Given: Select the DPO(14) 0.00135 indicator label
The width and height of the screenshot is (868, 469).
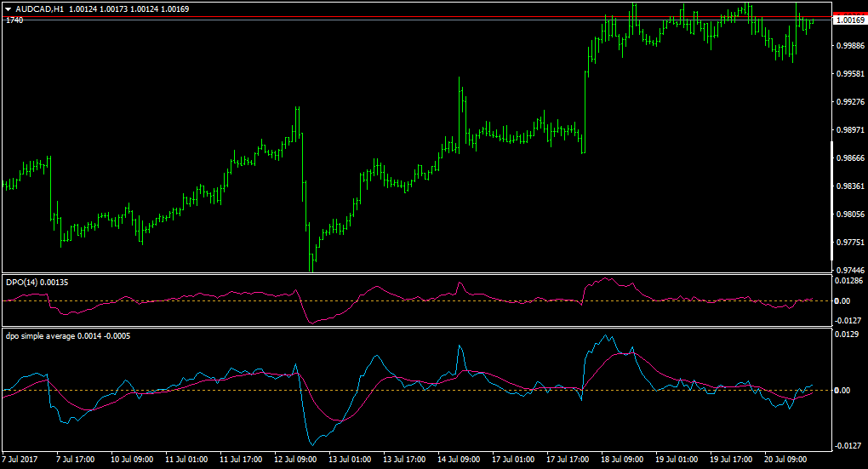Looking at the screenshot, I should (x=37, y=283).
